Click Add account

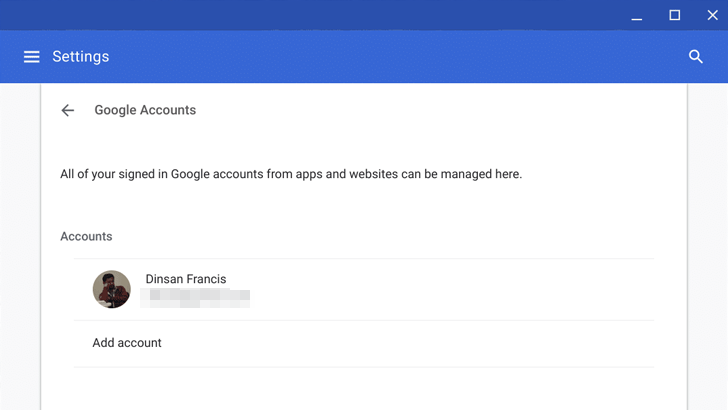pyautogui.click(x=127, y=343)
